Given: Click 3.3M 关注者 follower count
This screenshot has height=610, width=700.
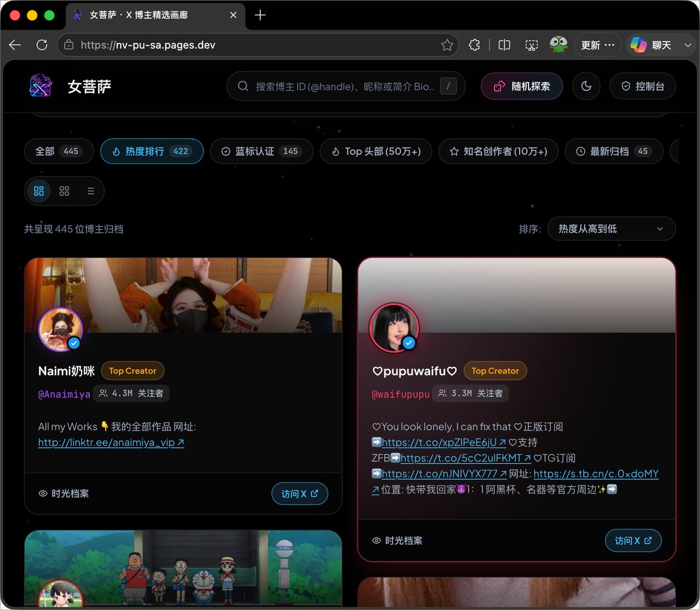Looking at the screenshot, I should coord(470,394).
